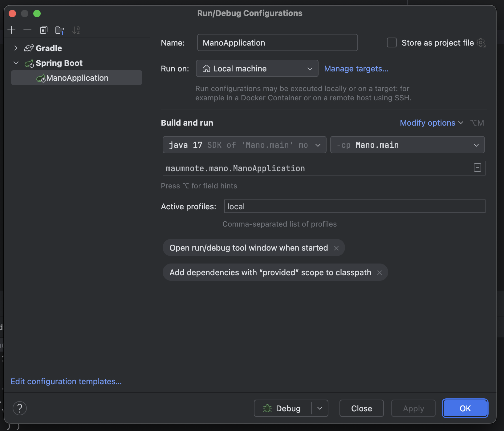This screenshot has width=504, height=431.
Task: Focus the Name input field
Action: (277, 42)
